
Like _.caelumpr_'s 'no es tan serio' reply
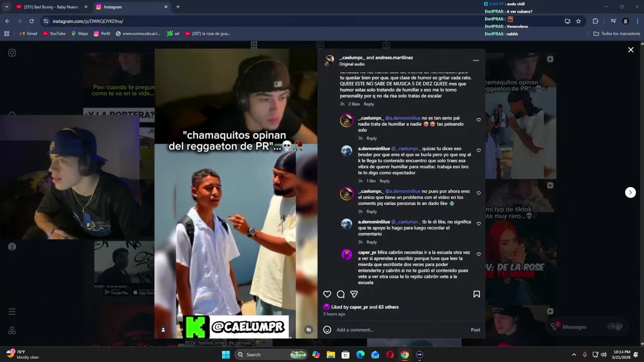(x=478, y=120)
